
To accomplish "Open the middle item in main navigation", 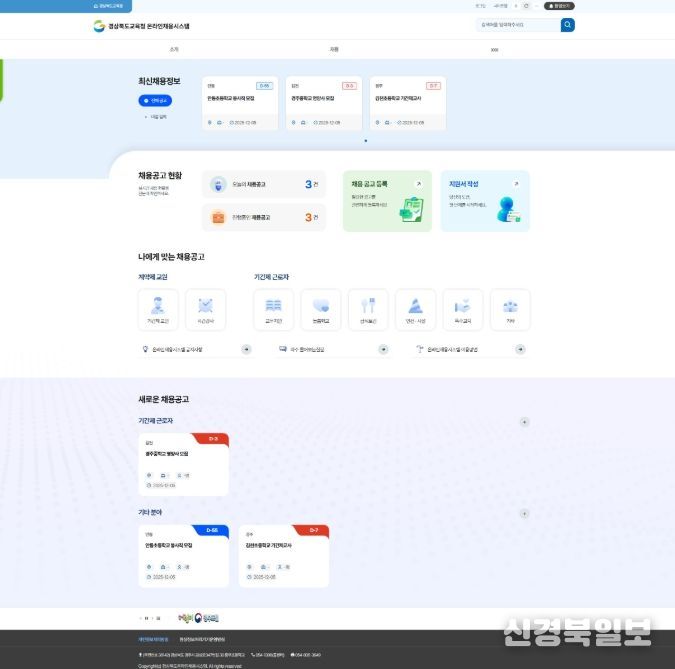I will tap(334, 48).
